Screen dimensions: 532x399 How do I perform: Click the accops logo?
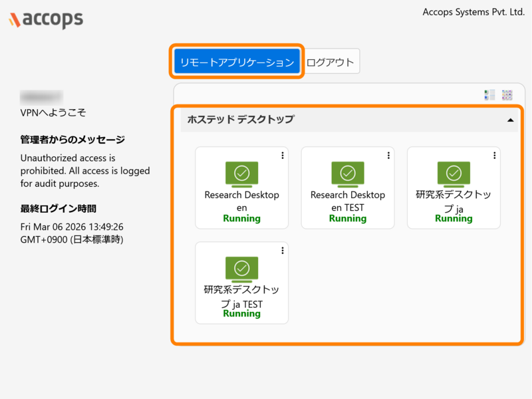click(x=46, y=19)
